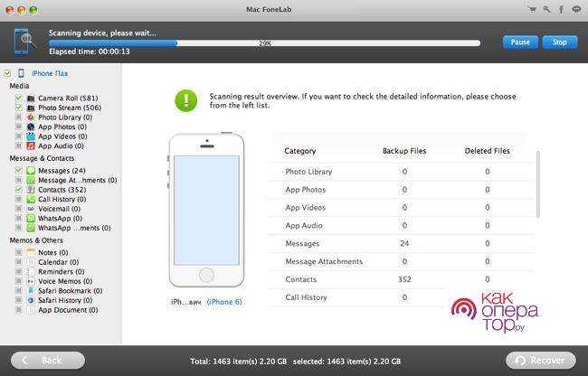Screen dimensions: 588x376
Task: Click the Reminders icon
Action: (31, 272)
